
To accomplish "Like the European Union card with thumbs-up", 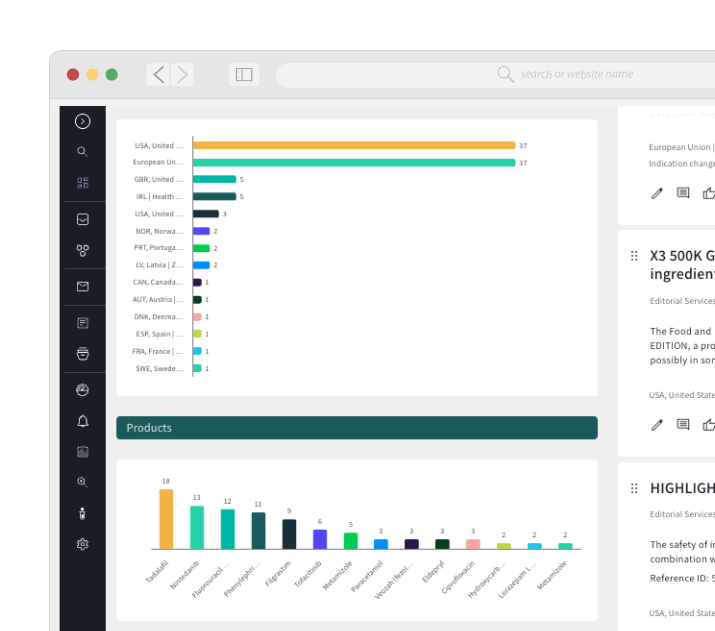I will coord(708,193).
